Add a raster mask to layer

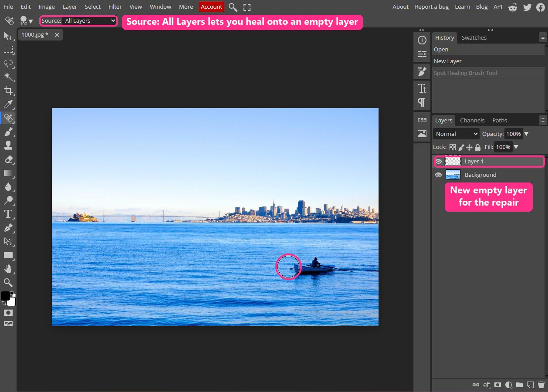click(x=497, y=385)
